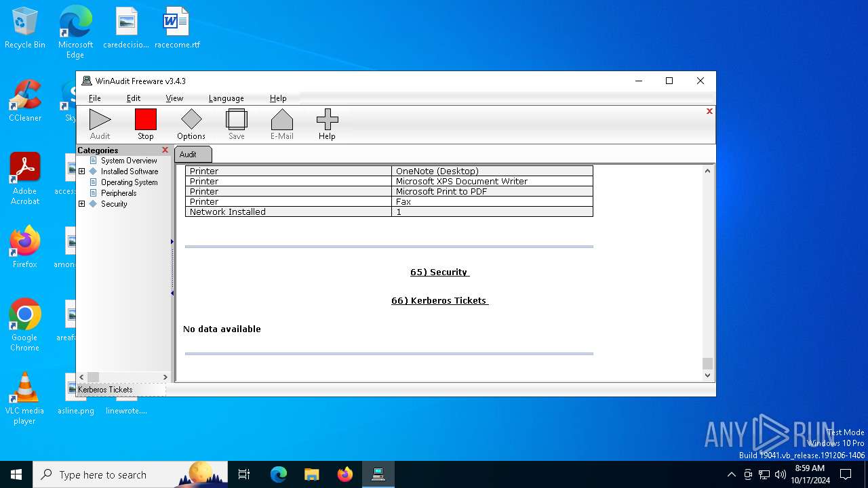Click the WinAudit title bar application icon
868x488 pixels.
(87, 81)
